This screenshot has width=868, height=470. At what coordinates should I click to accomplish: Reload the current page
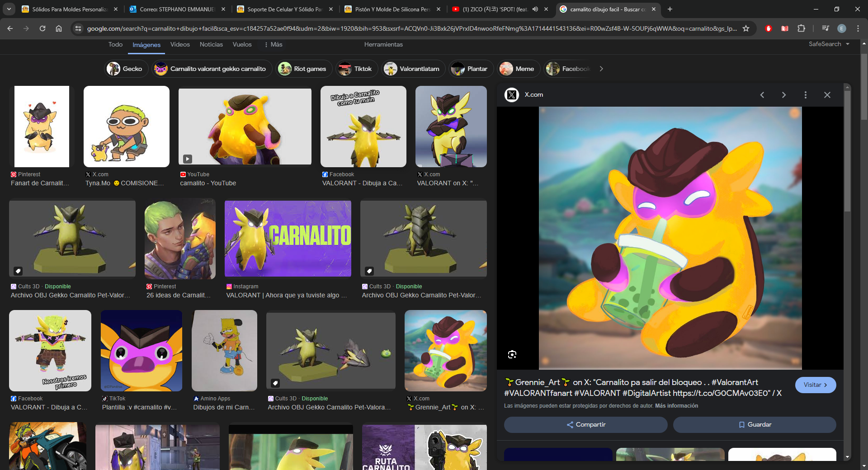[42, 28]
